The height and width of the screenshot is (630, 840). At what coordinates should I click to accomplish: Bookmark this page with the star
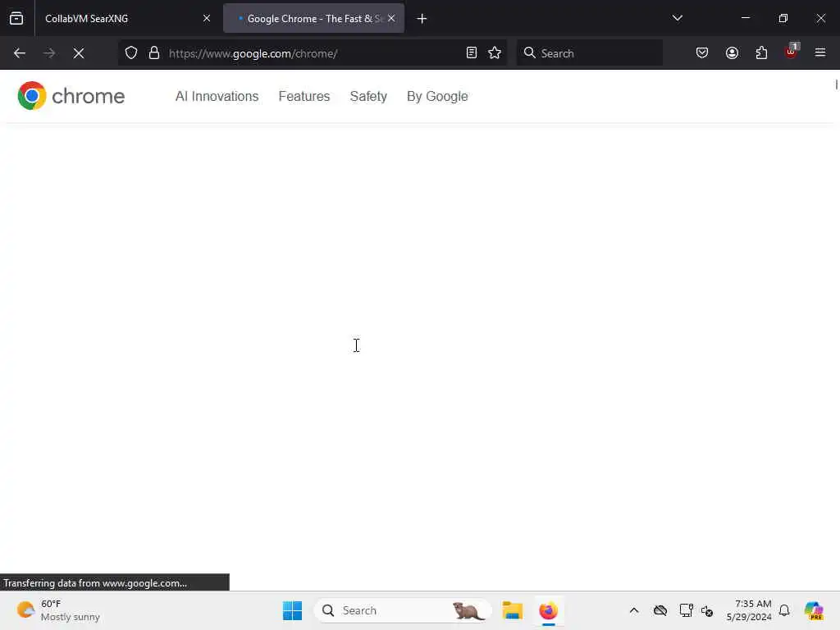pyautogui.click(x=495, y=53)
